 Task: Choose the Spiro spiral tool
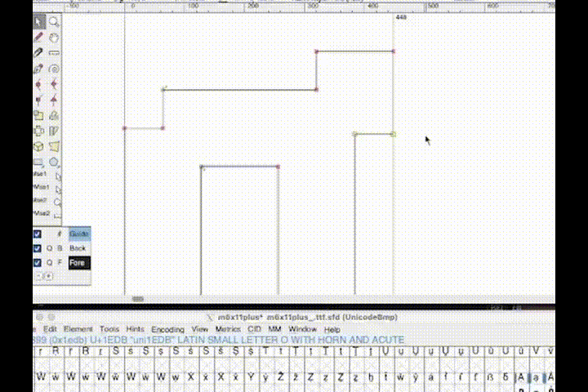point(54,69)
